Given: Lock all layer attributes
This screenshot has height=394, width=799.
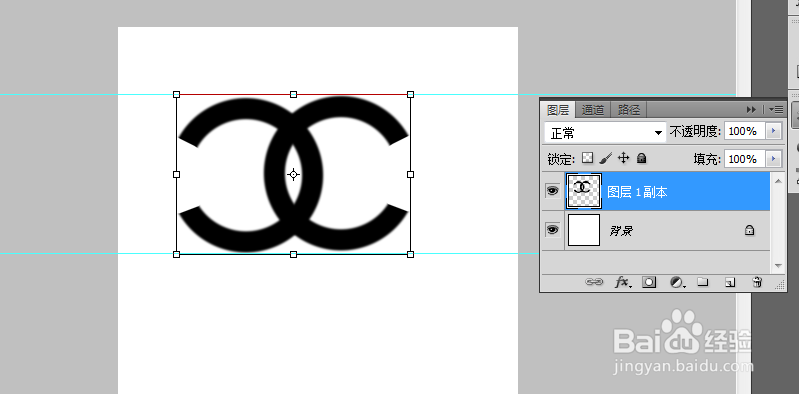Looking at the screenshot, I should click(642, 159).
